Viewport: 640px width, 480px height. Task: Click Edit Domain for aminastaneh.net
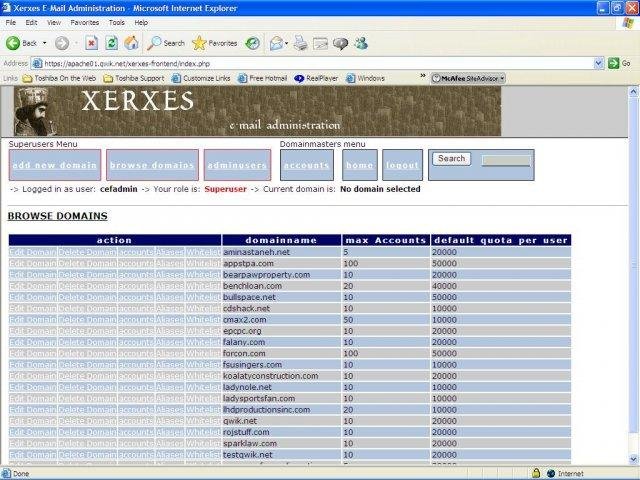(33, 252)
